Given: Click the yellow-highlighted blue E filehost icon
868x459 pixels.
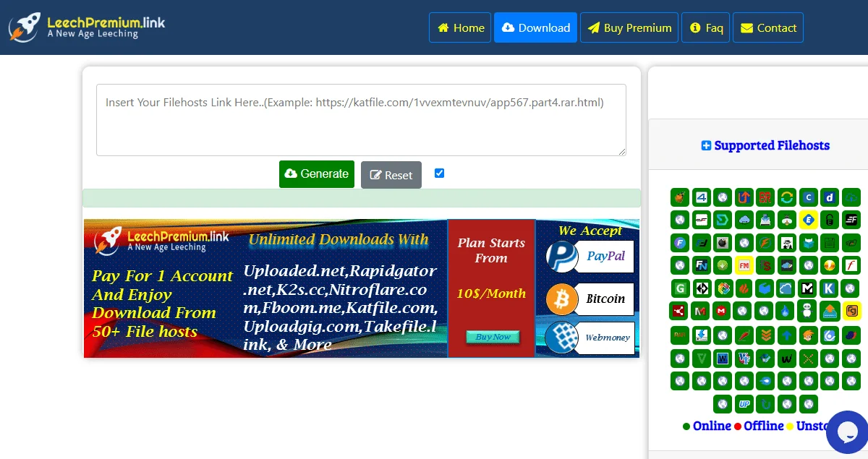Looking at the screenshot, I should click(x=808, y=220).
